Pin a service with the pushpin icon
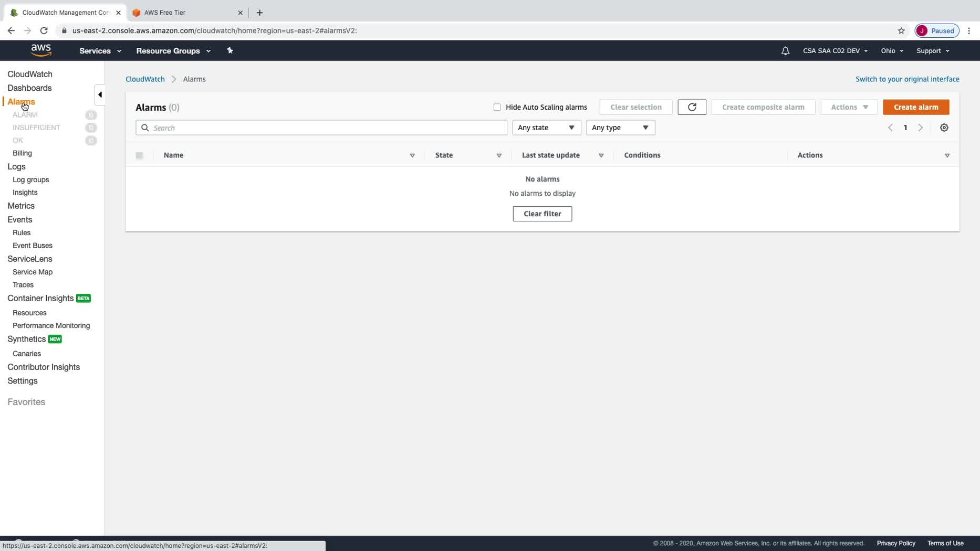 coord(230,50)
